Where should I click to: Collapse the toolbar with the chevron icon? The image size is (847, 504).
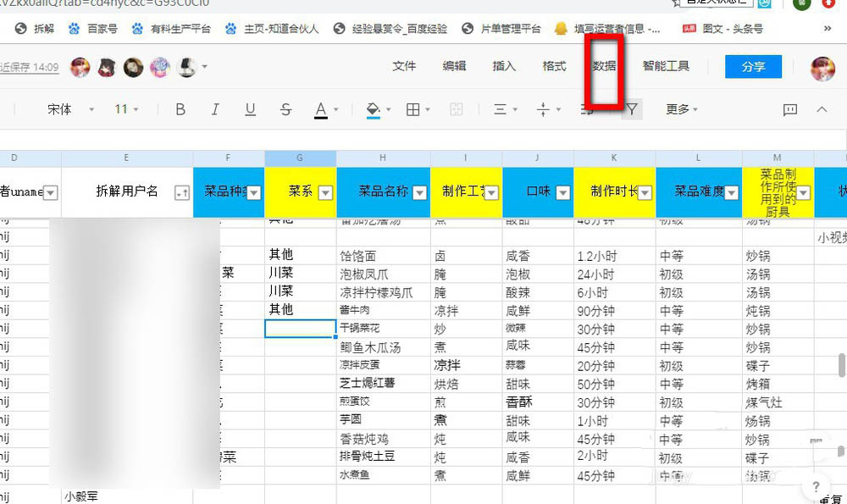(x=821, y=109)
